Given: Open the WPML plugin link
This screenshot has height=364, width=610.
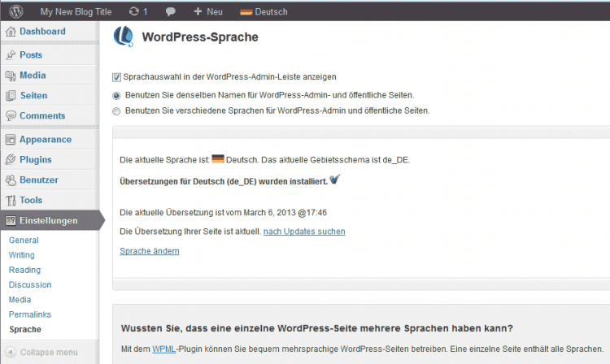Looking at the screenshot, I should point(165,349).
